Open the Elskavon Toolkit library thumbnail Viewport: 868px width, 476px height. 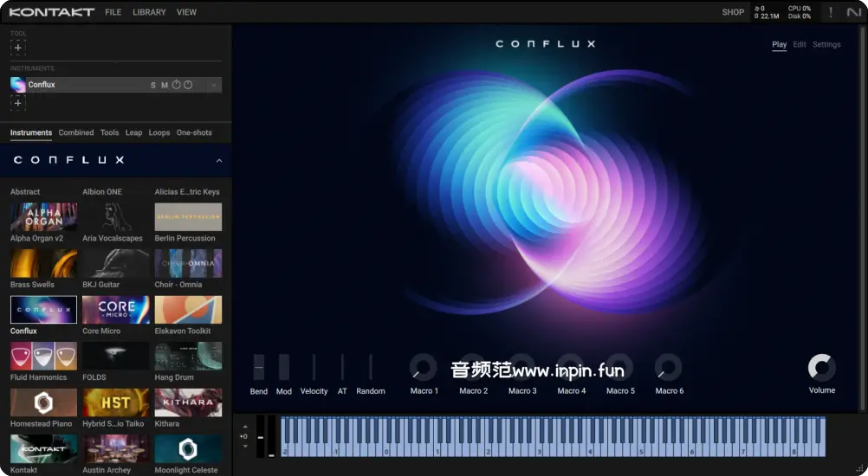tap(188, 310)
